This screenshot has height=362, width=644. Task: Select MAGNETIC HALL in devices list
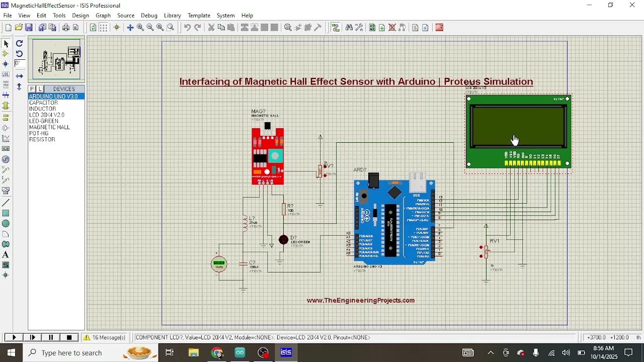[56, 127]
